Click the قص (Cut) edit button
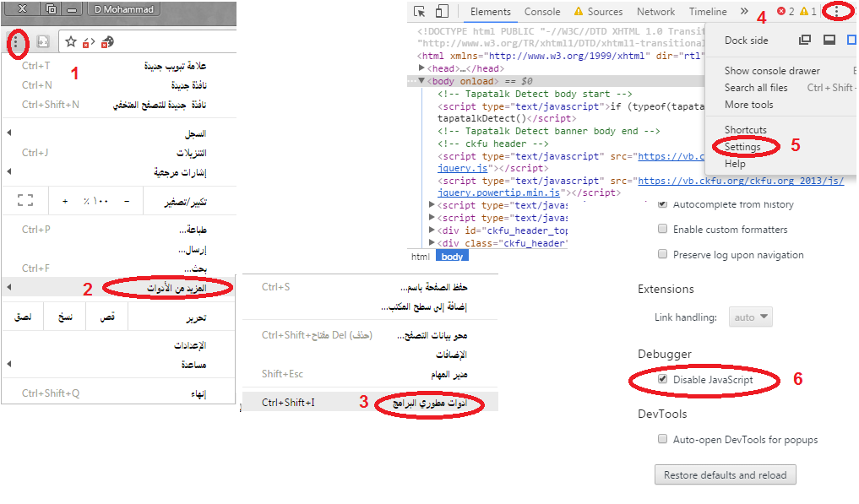 tap(107, 317)
